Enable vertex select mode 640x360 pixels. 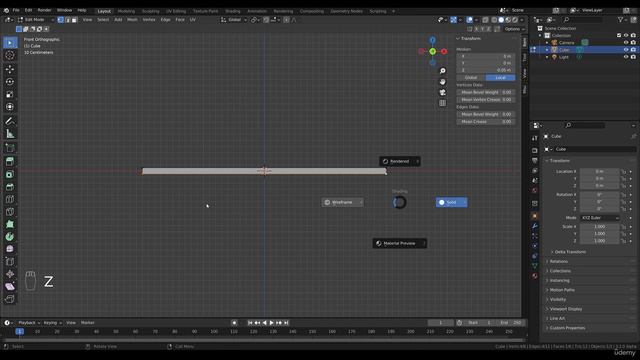click(x=60, y=20)
